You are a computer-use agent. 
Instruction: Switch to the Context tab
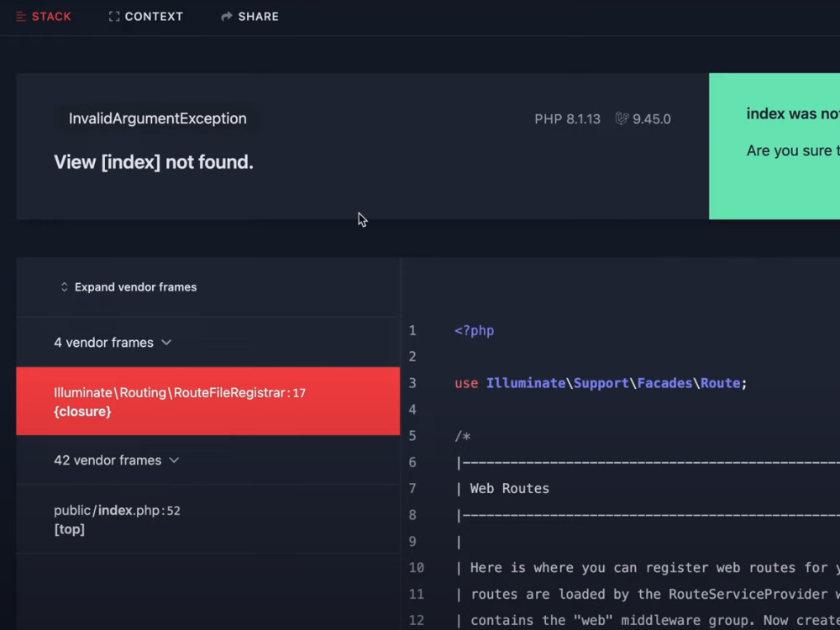pyautogui.click(x=145, y=17)
